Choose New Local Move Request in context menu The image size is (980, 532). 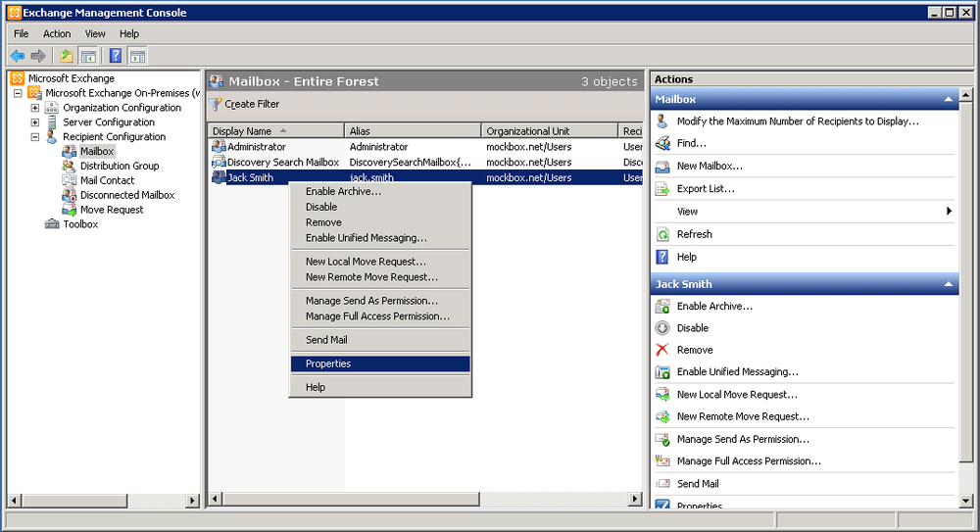pyautogui.click(x=380, y=262)
